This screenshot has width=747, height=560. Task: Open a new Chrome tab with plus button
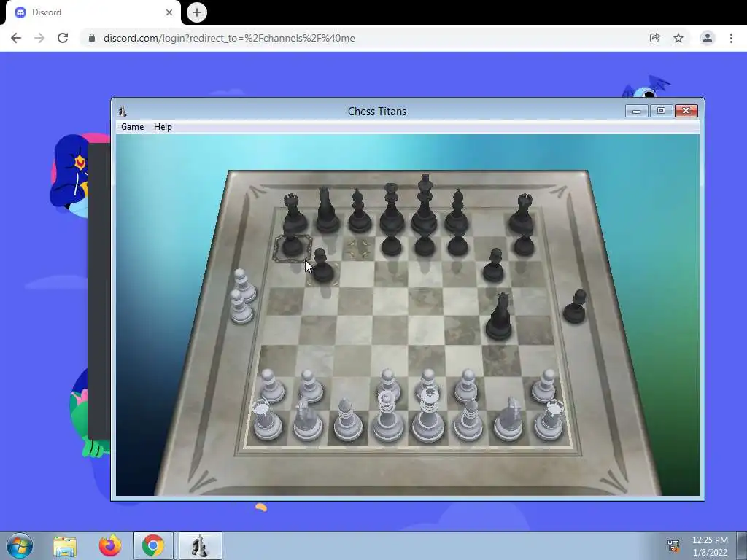197,12
